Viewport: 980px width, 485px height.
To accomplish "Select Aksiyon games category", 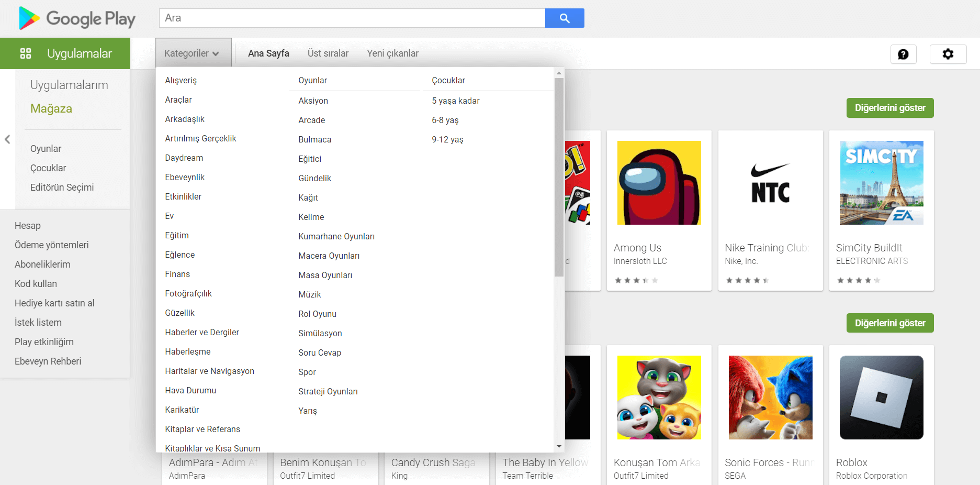I will click(x=313, y=101).
